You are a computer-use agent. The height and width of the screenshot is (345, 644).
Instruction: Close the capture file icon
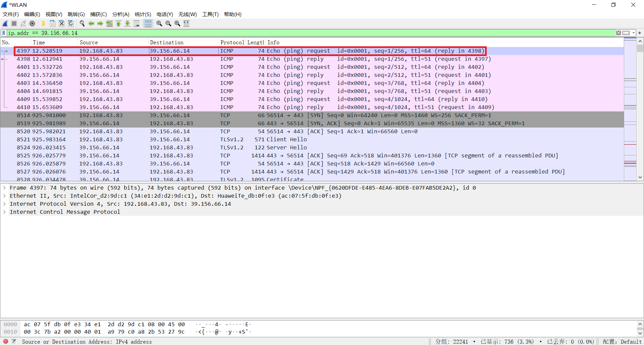point(61,23)
